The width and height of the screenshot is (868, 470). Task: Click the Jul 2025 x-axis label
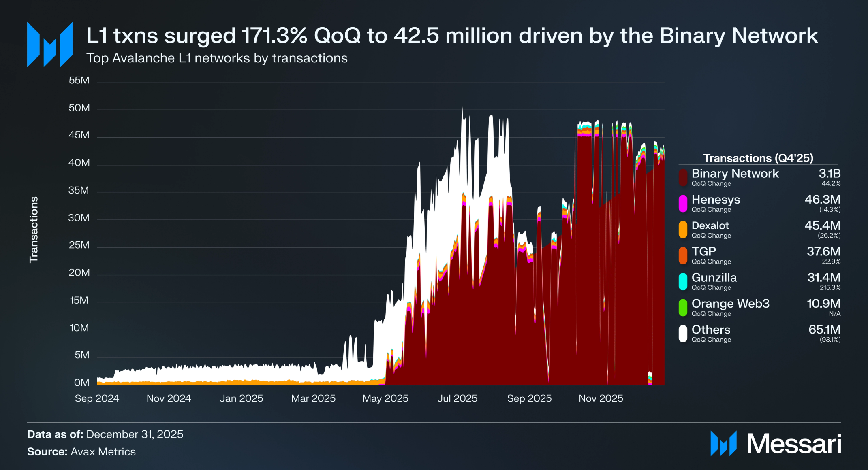457,398
